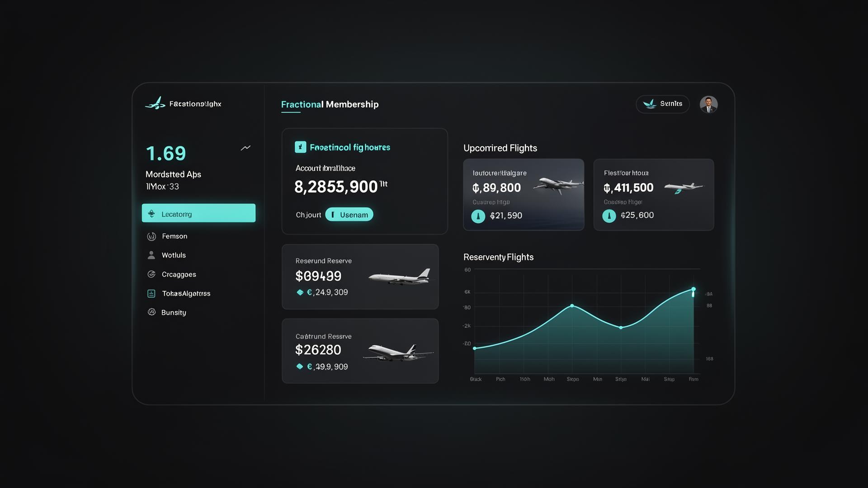Click teal circle icon beside $25,600
The image size is (868, 488).
click(609, 216)
